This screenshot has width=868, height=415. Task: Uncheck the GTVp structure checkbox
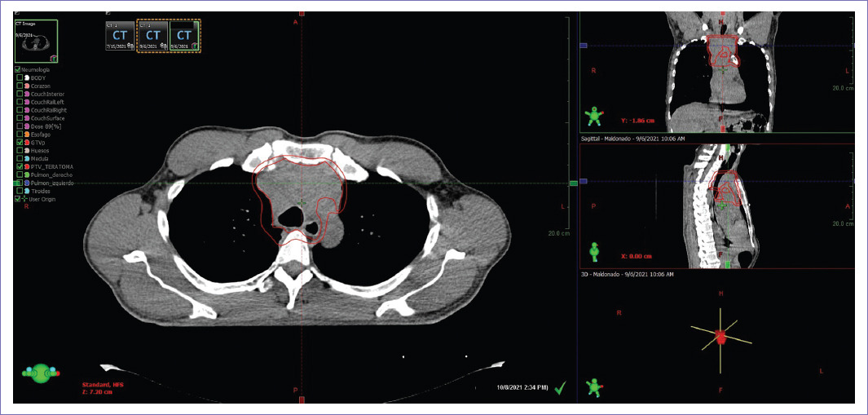(x=20, y=142)
